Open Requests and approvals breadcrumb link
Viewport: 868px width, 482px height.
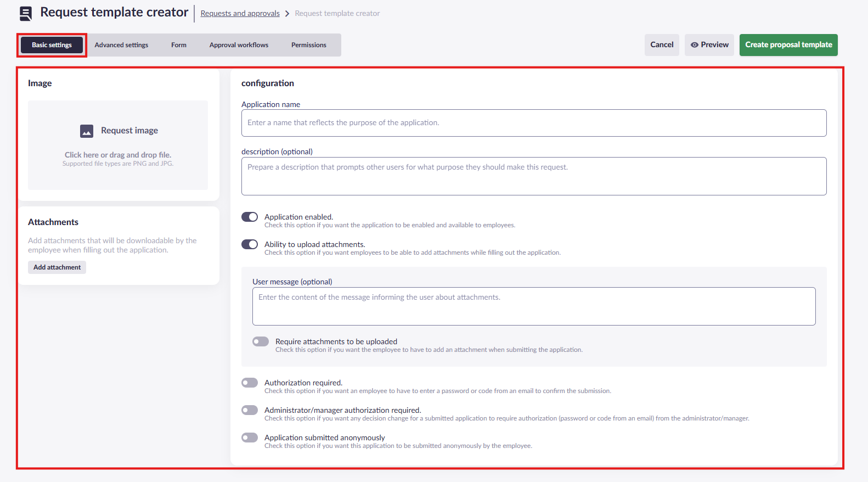(x=240, y=14)
